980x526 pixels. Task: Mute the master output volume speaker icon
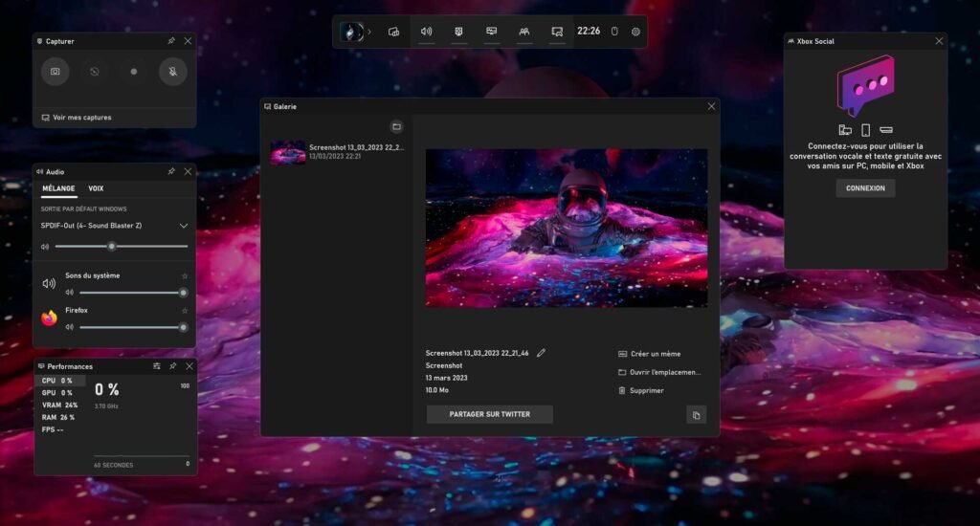tap(45, 247)
